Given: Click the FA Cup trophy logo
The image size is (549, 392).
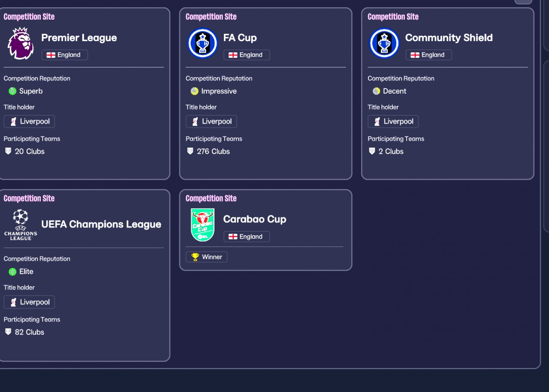Looking at the screenshot, I should (x=202, y=43).
